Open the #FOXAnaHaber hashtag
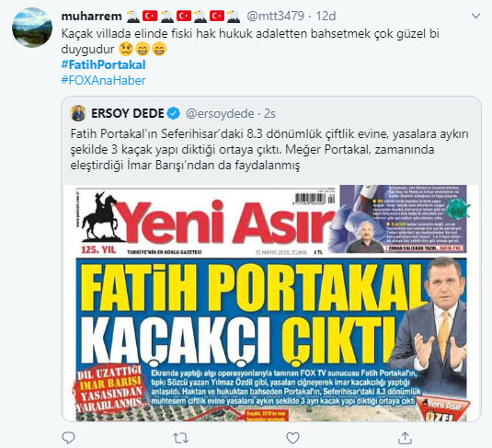Screen dimensions: 492x448 click(104, 80)
